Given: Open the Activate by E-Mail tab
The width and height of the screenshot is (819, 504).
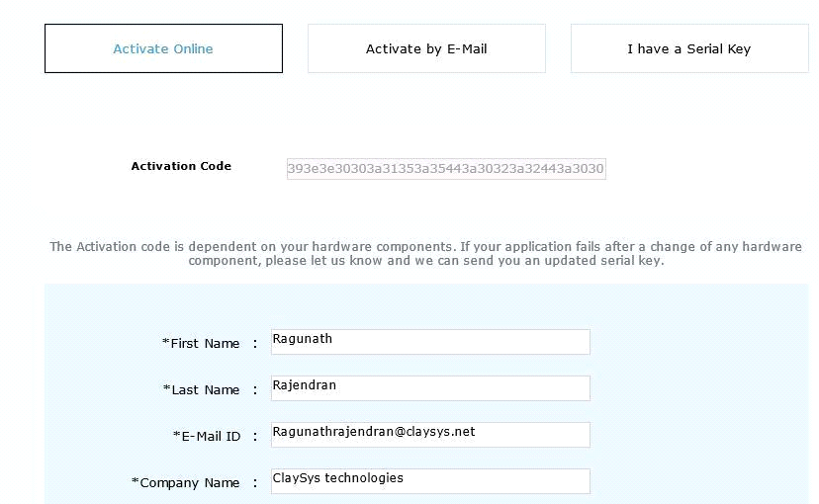Looking at the screenshot, I should [x=426, y=48].
